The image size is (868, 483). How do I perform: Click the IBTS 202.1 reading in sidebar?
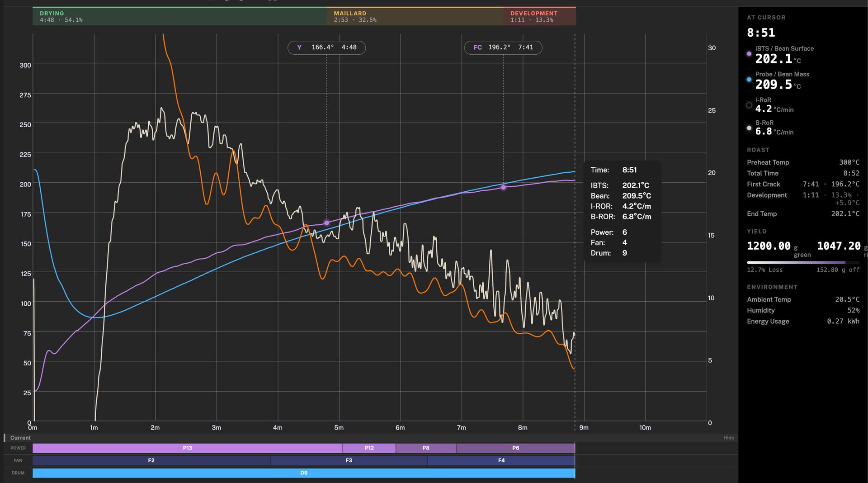click(774, 59)
